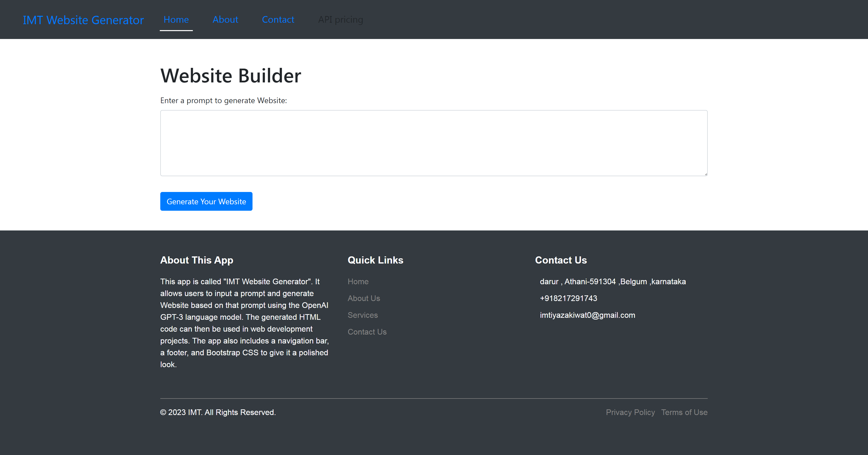Click the Contact Us quick link in footer
The height and width of the screenshot is (455, 868).
[367, 331]
